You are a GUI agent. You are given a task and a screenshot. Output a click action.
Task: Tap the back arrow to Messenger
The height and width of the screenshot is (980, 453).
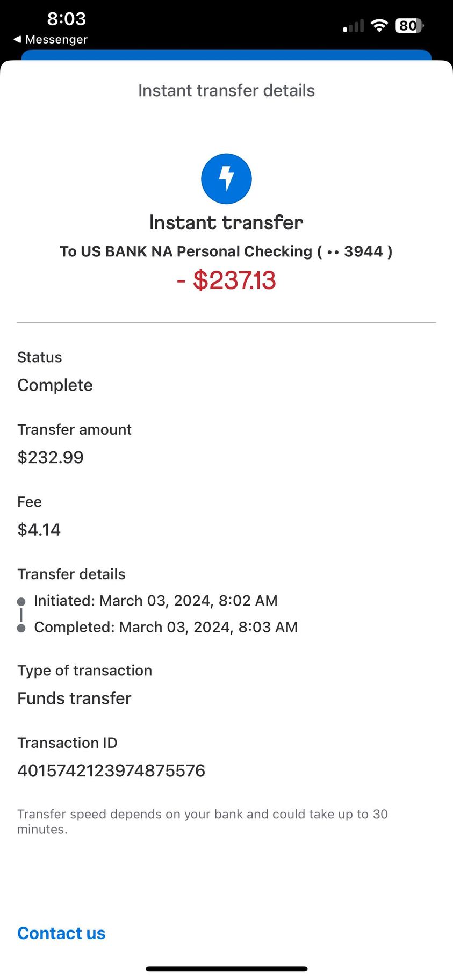[x=17, y=39]
